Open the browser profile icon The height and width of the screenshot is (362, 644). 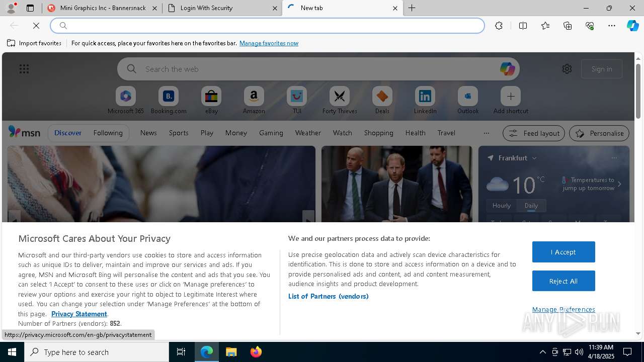(x=11, y=8)
